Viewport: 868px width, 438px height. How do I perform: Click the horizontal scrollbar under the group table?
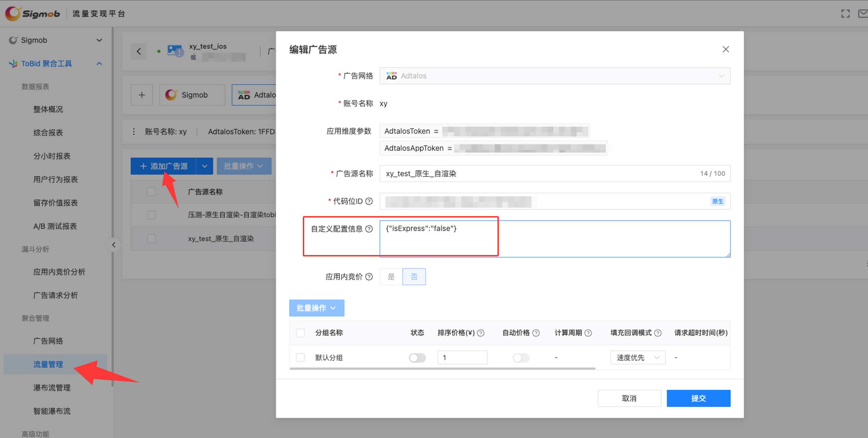tap(442, 368)
